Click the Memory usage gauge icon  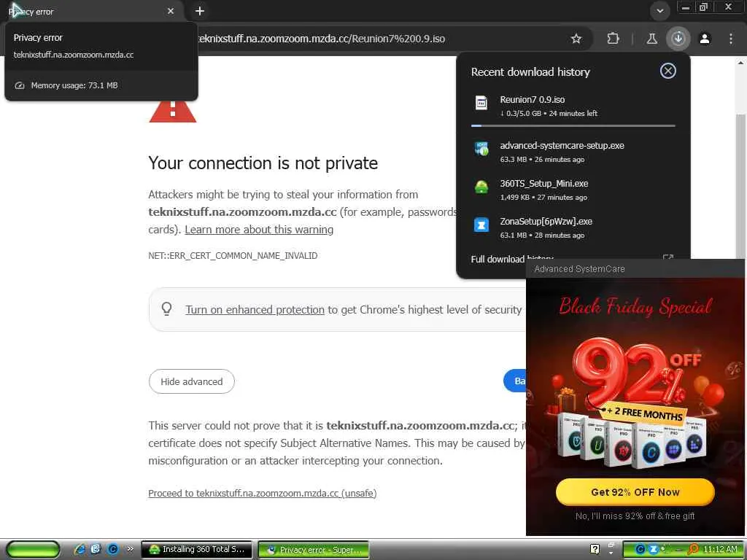(20, 86)
